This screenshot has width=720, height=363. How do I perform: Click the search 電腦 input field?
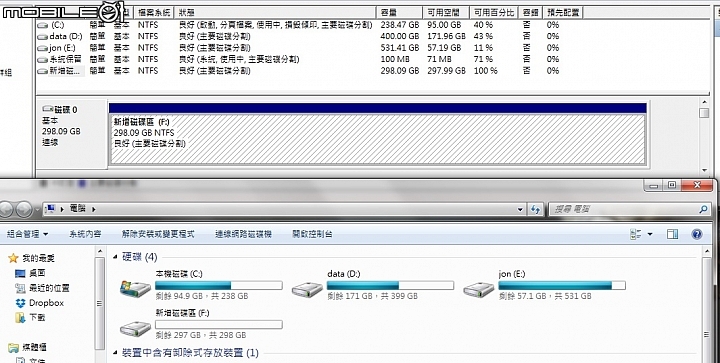tap(623, 209)
